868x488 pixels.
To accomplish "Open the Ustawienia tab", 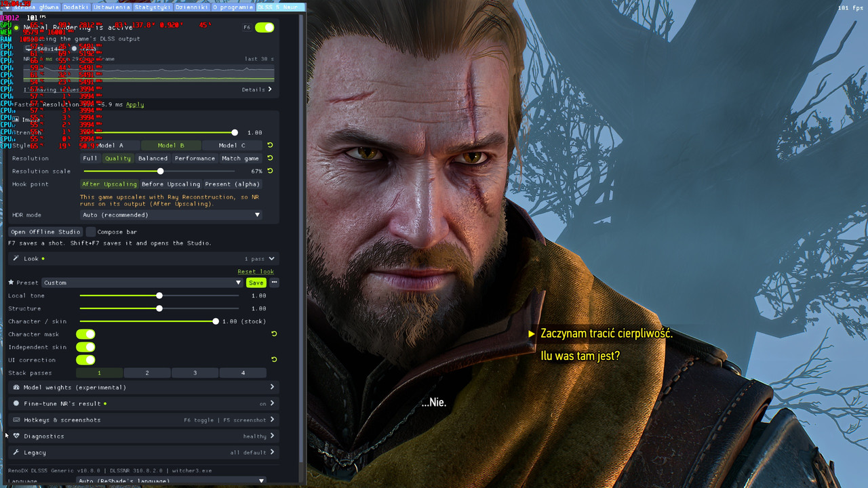I will pos(112,7).
